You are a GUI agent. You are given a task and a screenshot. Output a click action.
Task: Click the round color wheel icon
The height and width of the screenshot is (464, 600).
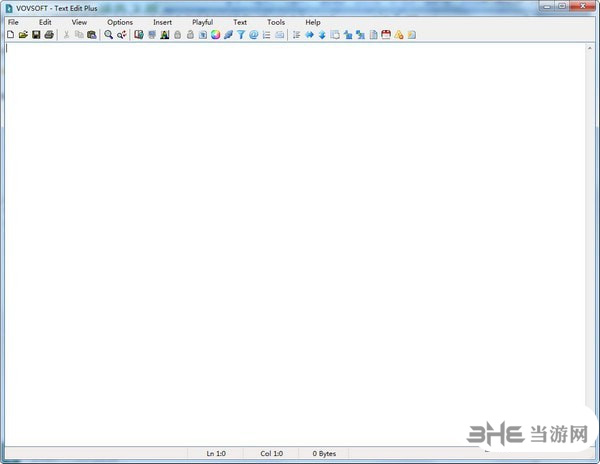click(x=215, y=35)
